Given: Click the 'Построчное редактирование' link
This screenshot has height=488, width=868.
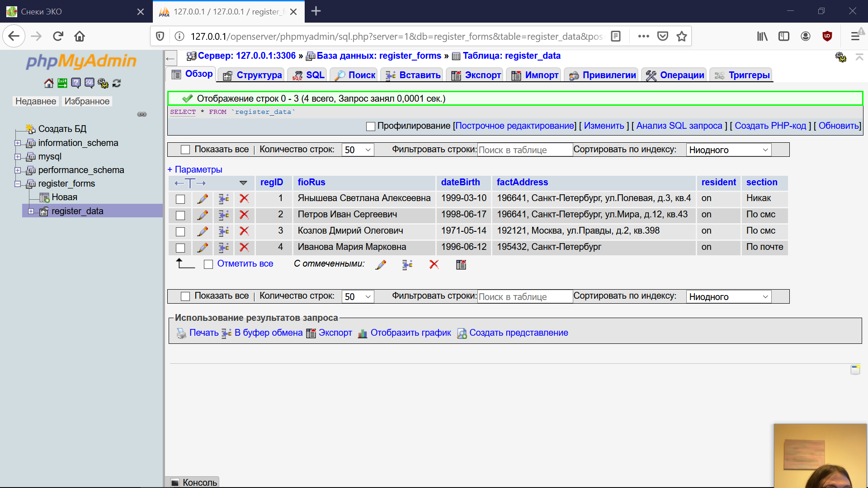Looking at the screenshot, I should [515, 126].
